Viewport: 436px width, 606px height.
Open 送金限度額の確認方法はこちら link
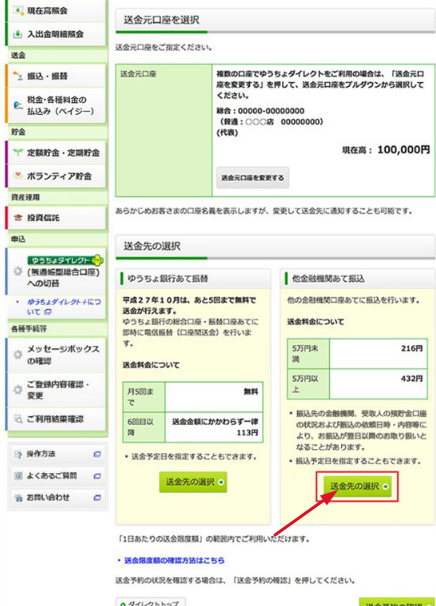[174, 560]
